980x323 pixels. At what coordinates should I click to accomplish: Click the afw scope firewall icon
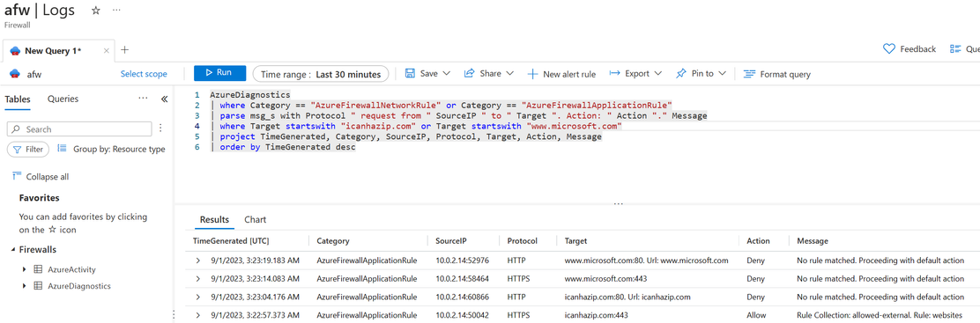(14, 74)
